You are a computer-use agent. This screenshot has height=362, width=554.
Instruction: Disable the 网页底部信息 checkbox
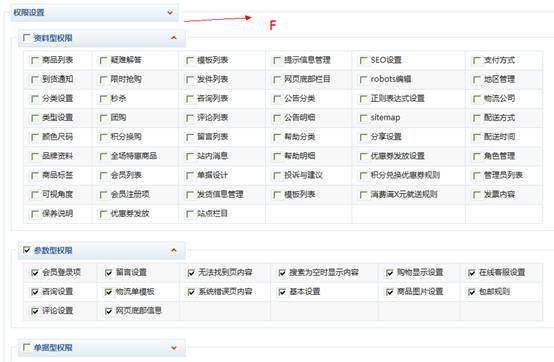(108, 311)
